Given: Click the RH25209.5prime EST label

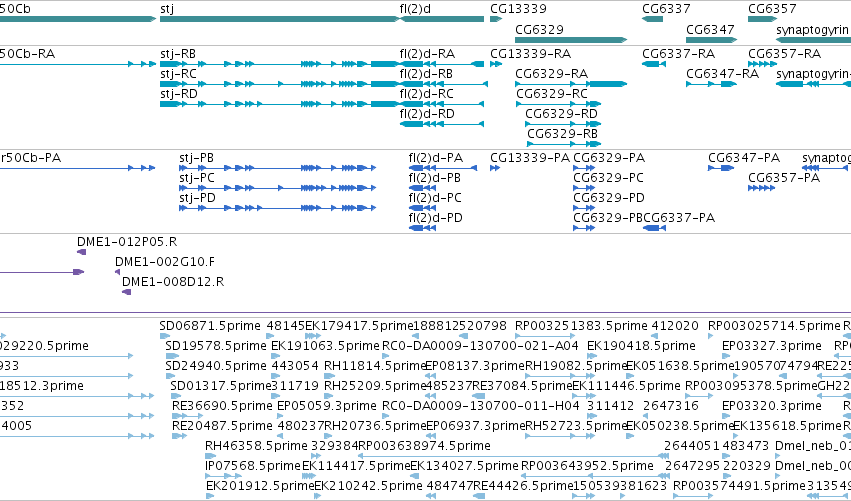Looking at the screenshot, I should (375, 386).
